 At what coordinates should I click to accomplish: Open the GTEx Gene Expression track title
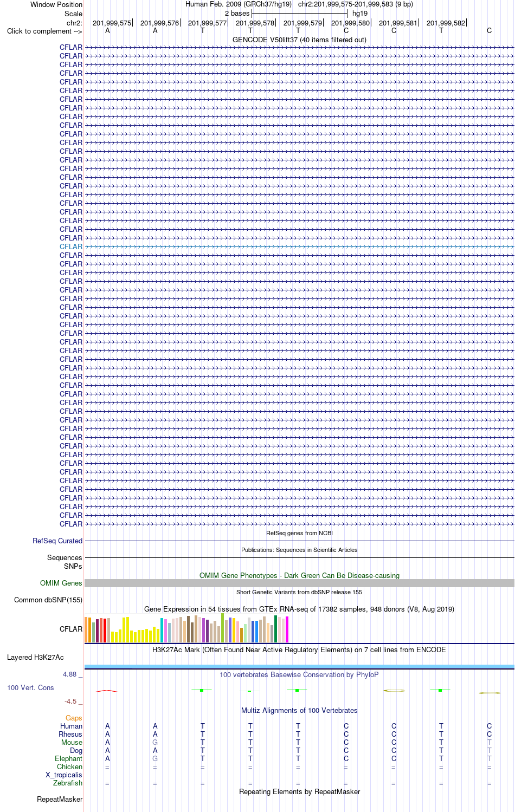pos(299,609)
